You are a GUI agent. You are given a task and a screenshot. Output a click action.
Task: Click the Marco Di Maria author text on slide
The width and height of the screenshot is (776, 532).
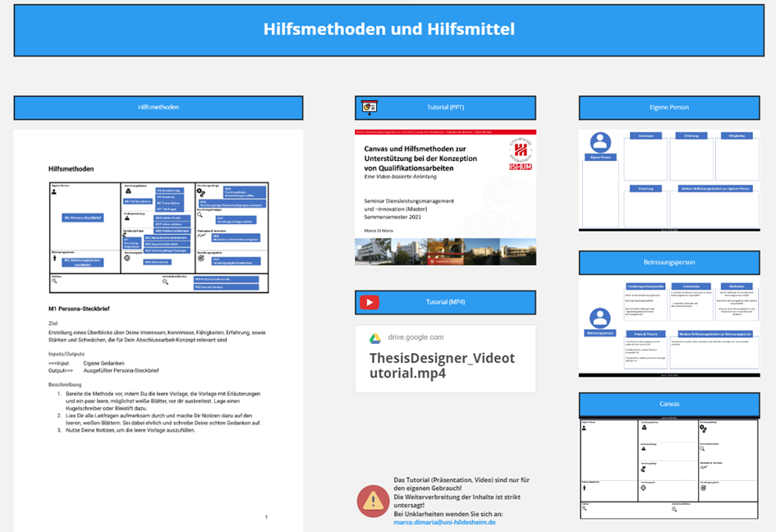379,231
